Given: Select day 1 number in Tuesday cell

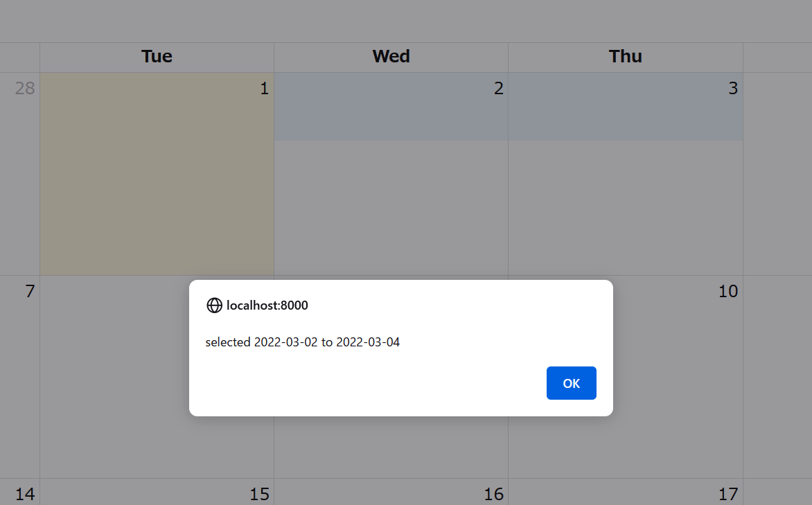Looking at the screenshot, I should coord(264,89).
